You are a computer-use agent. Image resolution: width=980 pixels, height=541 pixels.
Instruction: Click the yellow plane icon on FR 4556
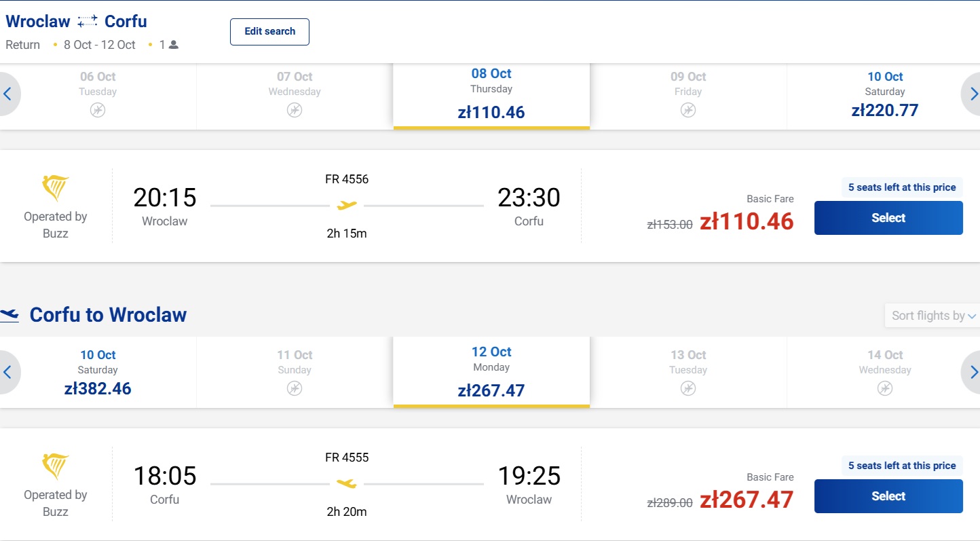tap(347, 205)
